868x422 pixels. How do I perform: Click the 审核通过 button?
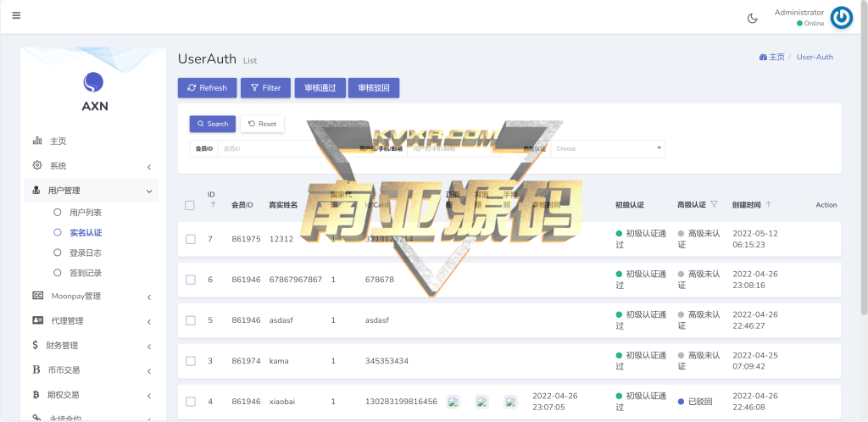click(x=320, y=88)
